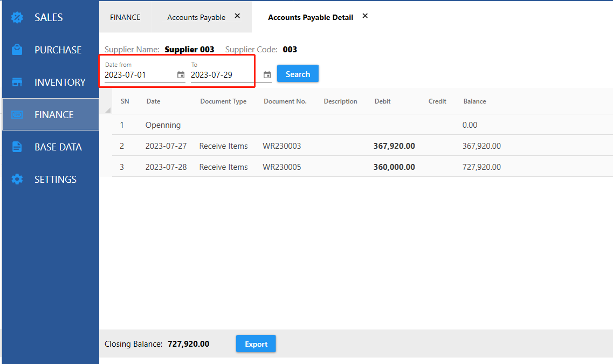Screen dimensions: 613x364
Task: Click the Base Data document icon
Action: pos(17,147)
